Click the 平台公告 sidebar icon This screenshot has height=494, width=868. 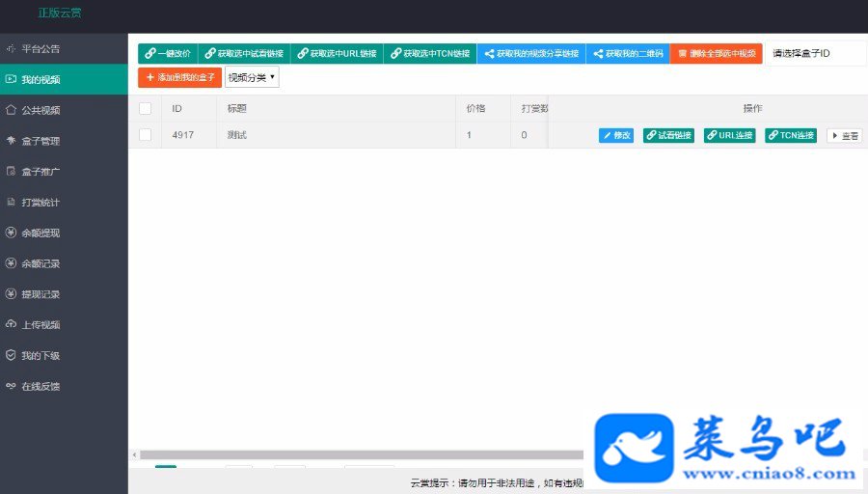[11, 49]
